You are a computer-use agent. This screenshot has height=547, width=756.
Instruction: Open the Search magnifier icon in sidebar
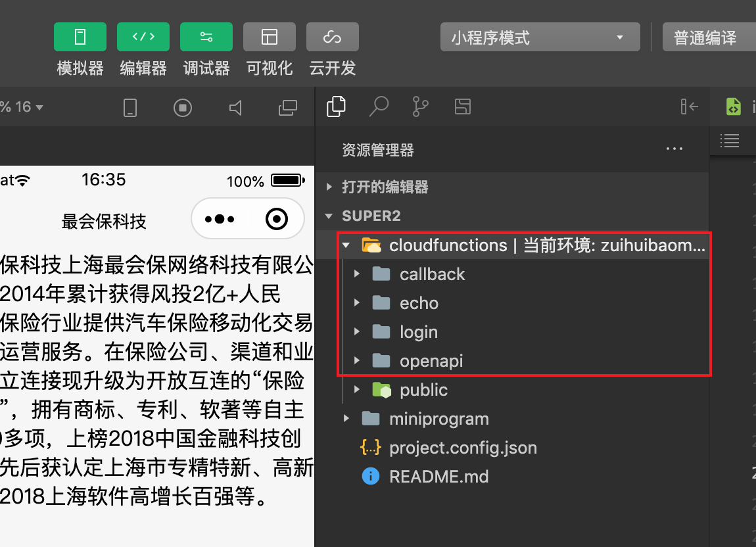click(x=379, y=106)
